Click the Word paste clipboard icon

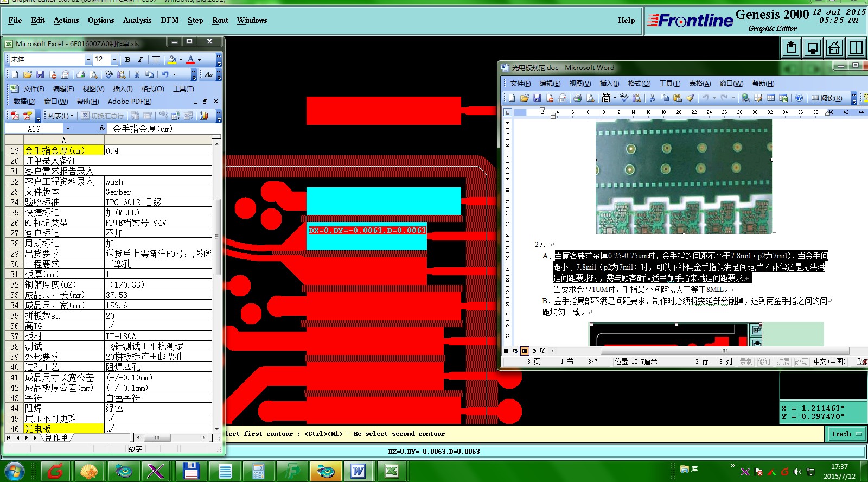click(677, 98)
